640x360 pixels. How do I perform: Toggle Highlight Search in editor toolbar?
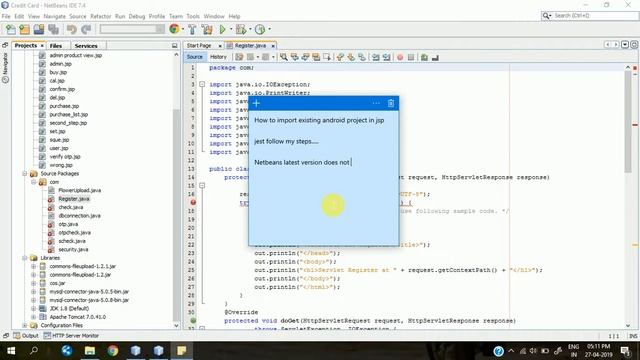pos(316,57)
